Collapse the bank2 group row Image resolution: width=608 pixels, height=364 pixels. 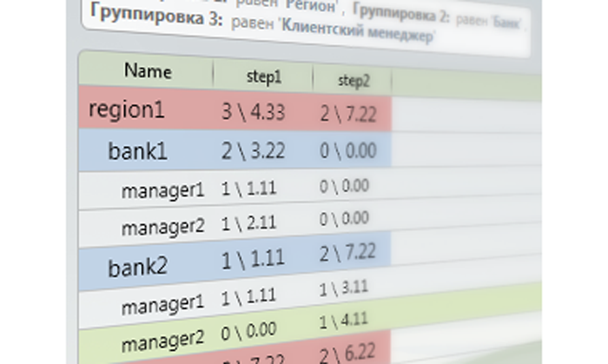pos(137,267)
